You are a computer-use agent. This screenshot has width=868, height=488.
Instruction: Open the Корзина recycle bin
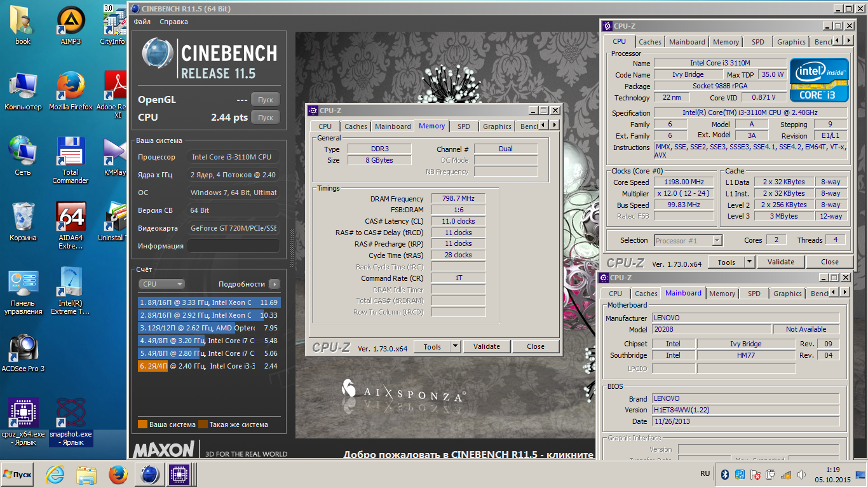(23, 221)
